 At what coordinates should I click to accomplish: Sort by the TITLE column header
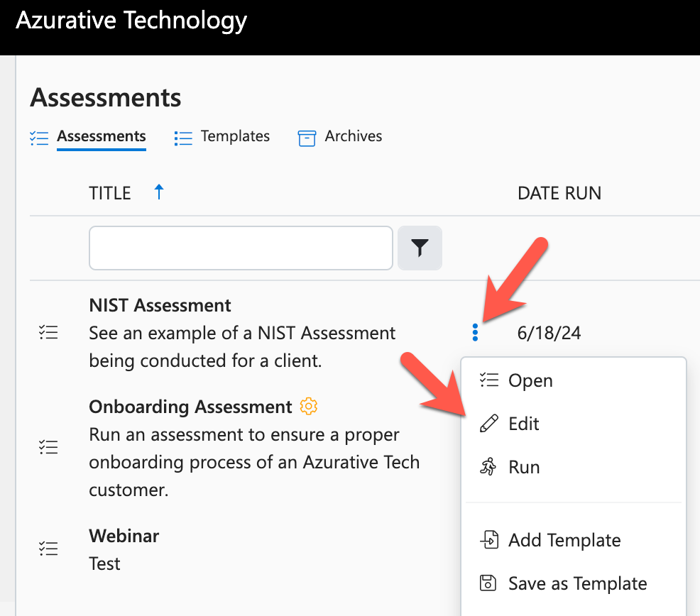coord(110,193)
